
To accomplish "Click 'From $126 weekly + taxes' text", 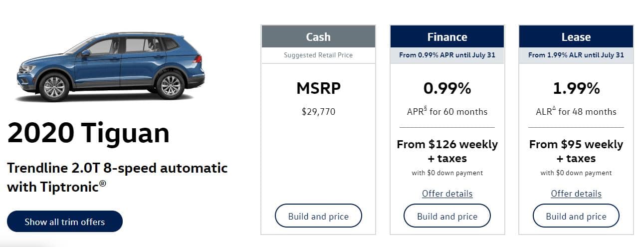I will [x=447, y=151].
